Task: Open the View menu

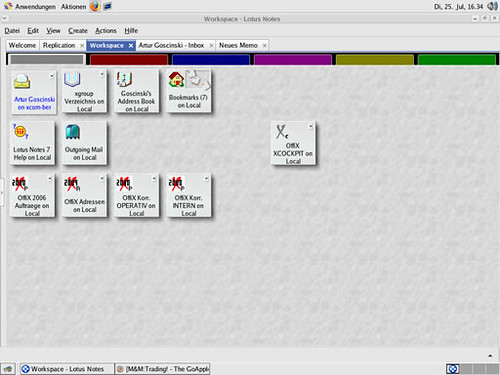Action: click(x=53, y=31)
